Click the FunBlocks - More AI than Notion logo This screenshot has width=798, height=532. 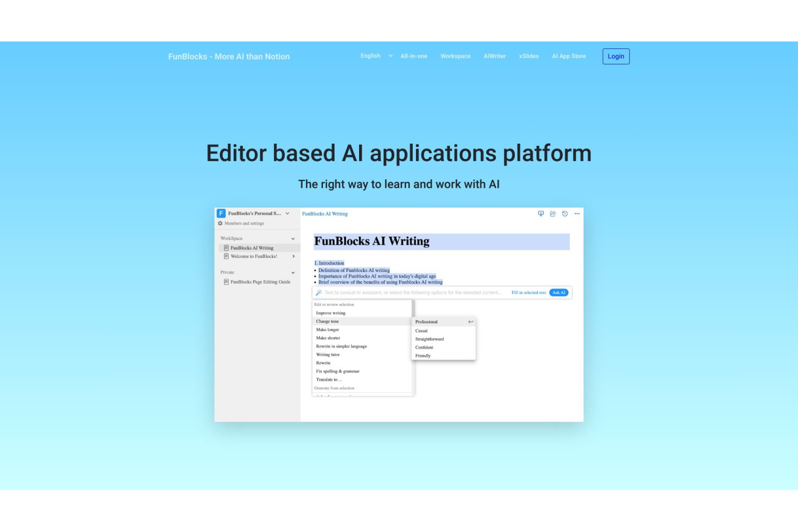click(229, 56)
